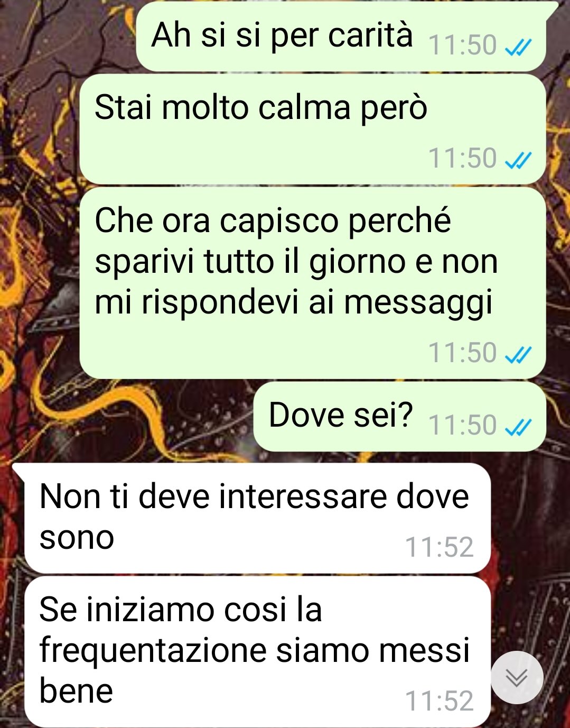The image size is (570, 728).
Task: Tap 11:50 timestamp on 'Stai molto calma però'
Action: 462,159
